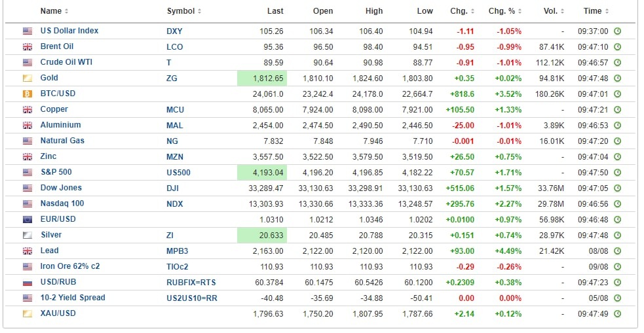Click green highlighted Gold last price 1,812.65

tap(261, 78)
